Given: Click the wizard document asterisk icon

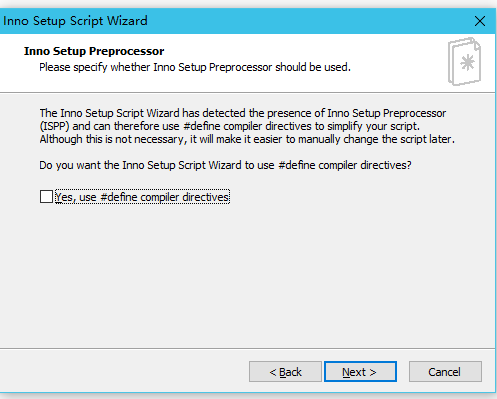Looking at the screenshot, I should (464, 61).
